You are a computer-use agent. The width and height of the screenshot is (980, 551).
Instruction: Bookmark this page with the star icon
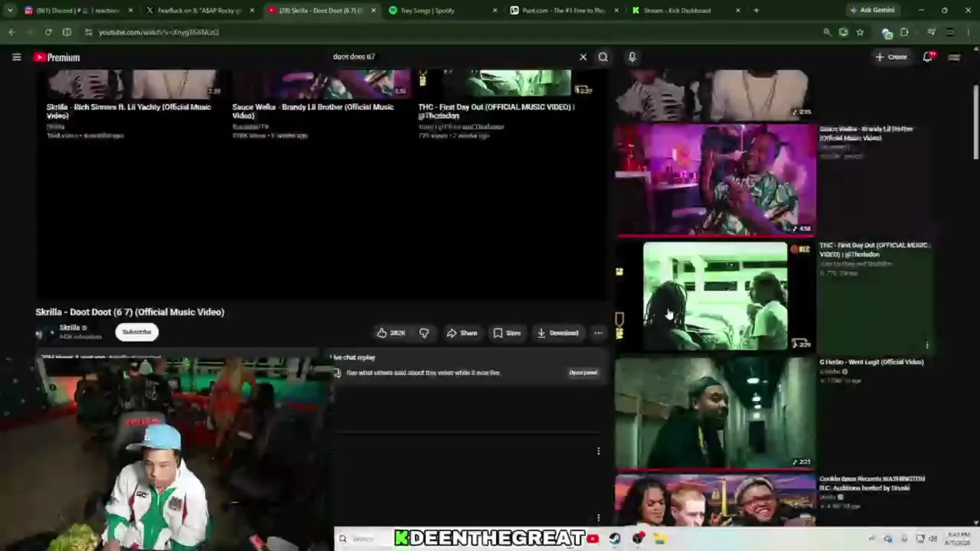click(860, 32)
